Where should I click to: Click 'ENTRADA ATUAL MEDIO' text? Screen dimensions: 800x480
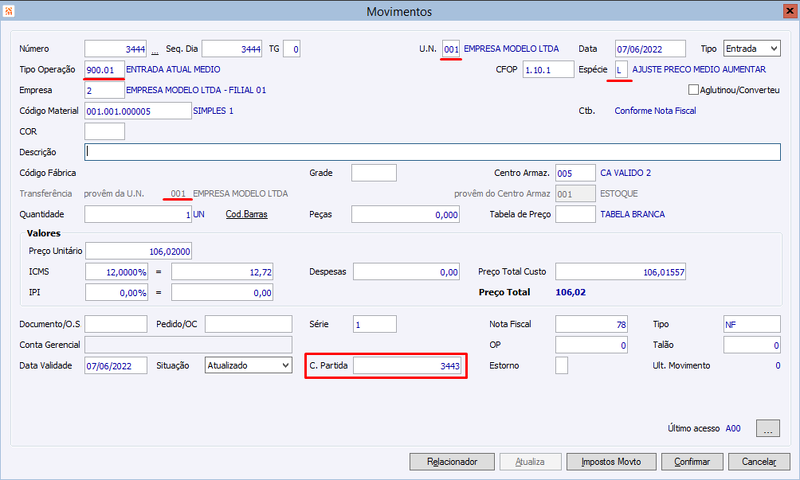(x=173, y=69)
